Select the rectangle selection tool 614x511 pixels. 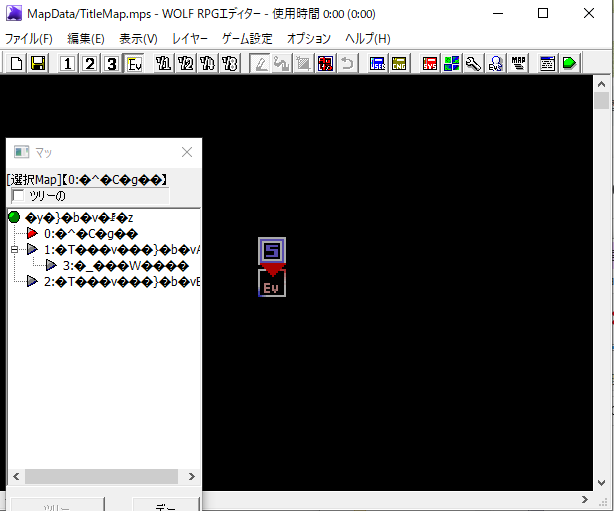[303, 63]
